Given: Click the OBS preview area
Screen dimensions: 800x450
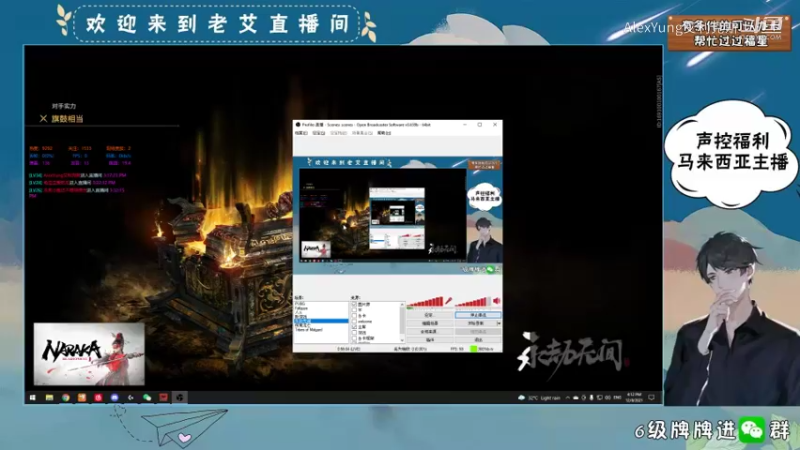Looking at the screenshot, I should pos(398,214).
